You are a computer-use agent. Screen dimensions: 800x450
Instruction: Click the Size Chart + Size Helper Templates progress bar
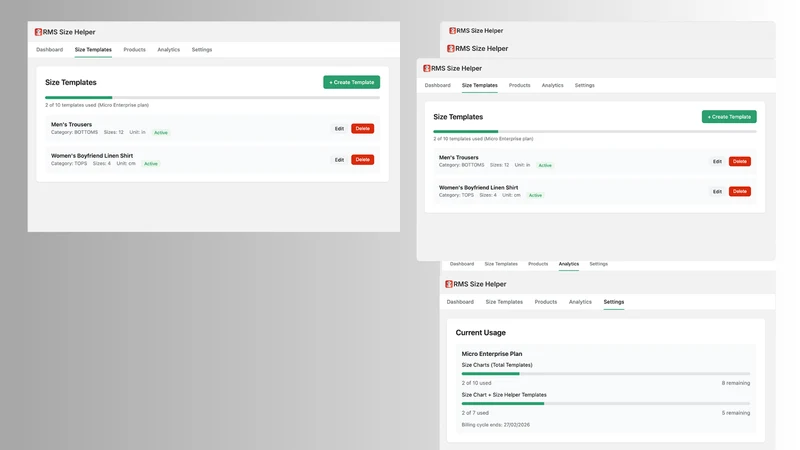[x=606, y=404]
